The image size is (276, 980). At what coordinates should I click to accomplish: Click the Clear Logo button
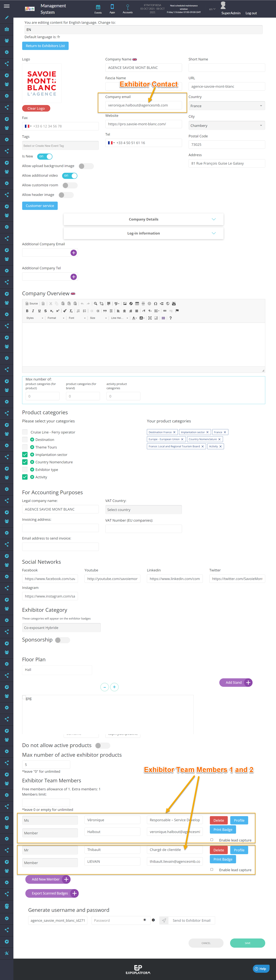[36, 108]
